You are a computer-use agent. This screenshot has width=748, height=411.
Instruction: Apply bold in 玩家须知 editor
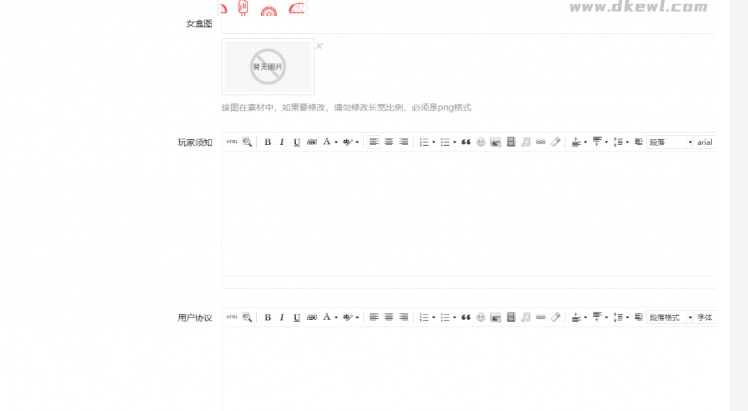tap(268, 142)
